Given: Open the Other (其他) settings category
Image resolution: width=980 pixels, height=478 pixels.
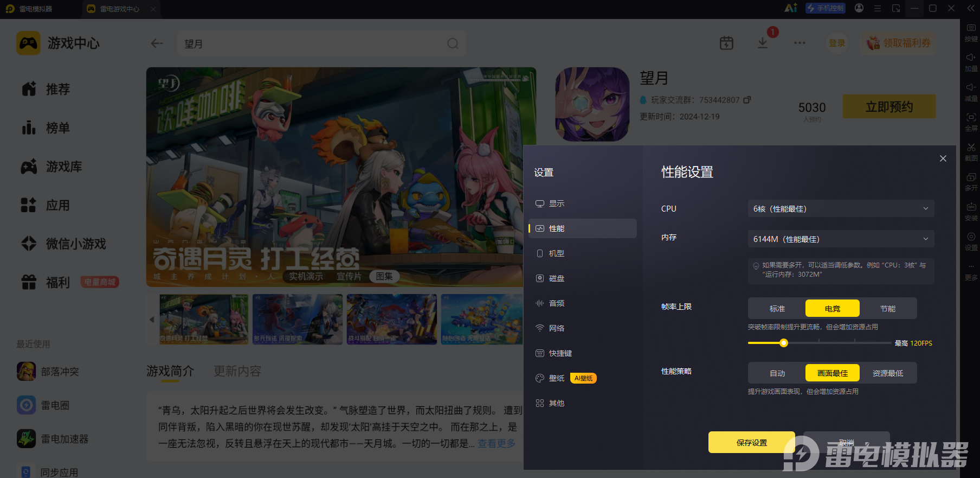Looking at the screenshot, I should [583, 403].
